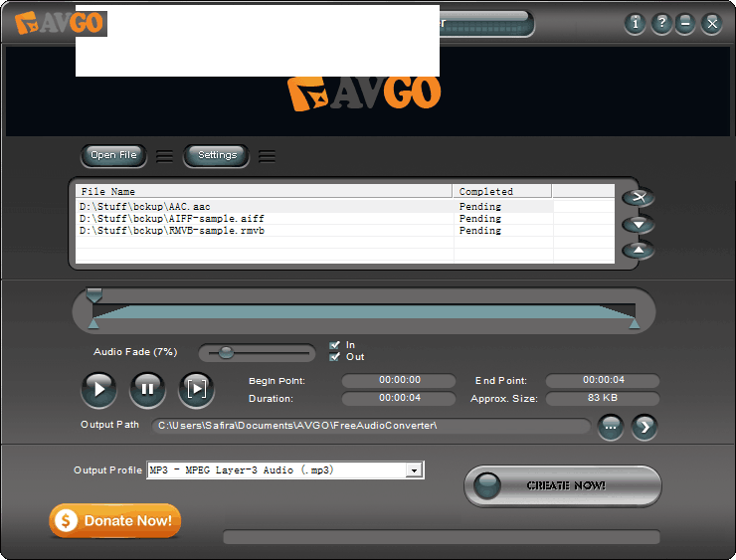The image size is (736, 560).
Task: Click the end point triangle marker on timeline
Action: coord(635,324)
